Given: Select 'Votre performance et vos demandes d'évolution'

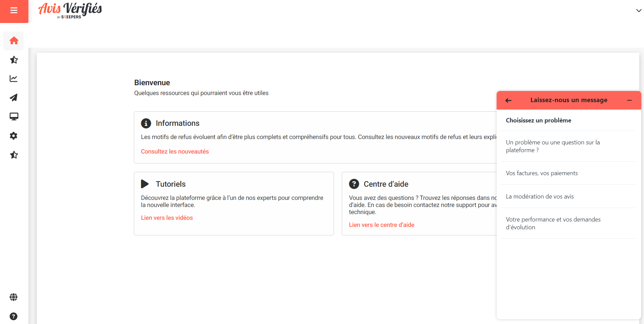Looking at the screenshot, I should click(568, 223).
